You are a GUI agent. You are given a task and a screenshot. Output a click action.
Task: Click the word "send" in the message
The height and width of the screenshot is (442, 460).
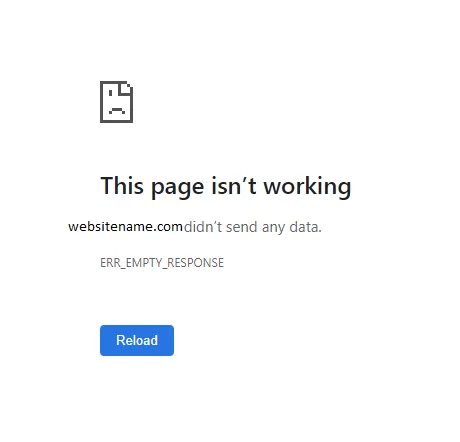(x=242, y=227)
